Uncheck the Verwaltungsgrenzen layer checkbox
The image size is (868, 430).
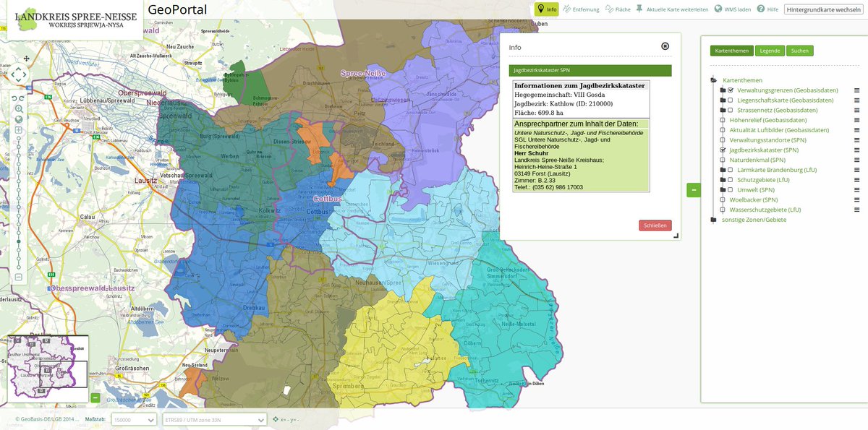[731, 90]
